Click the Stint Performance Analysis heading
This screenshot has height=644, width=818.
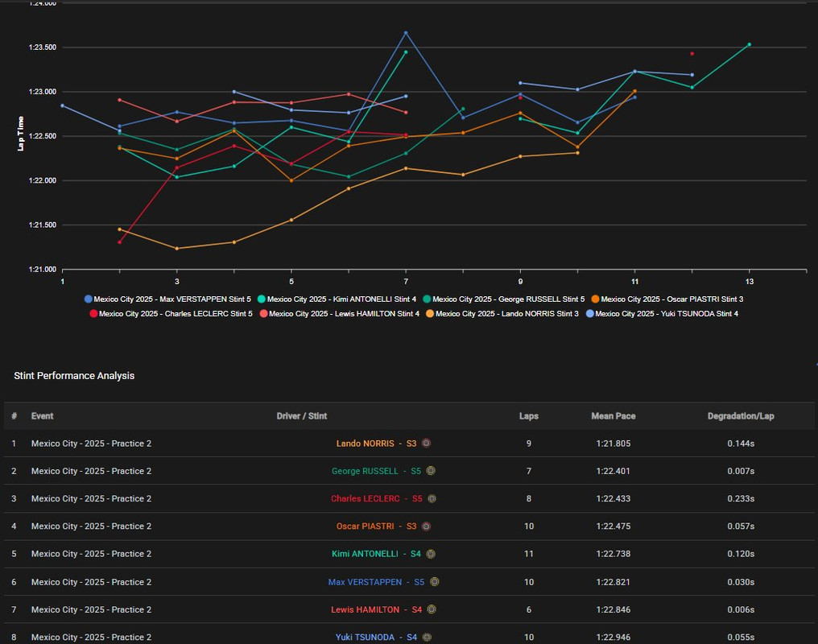[74, 375]
